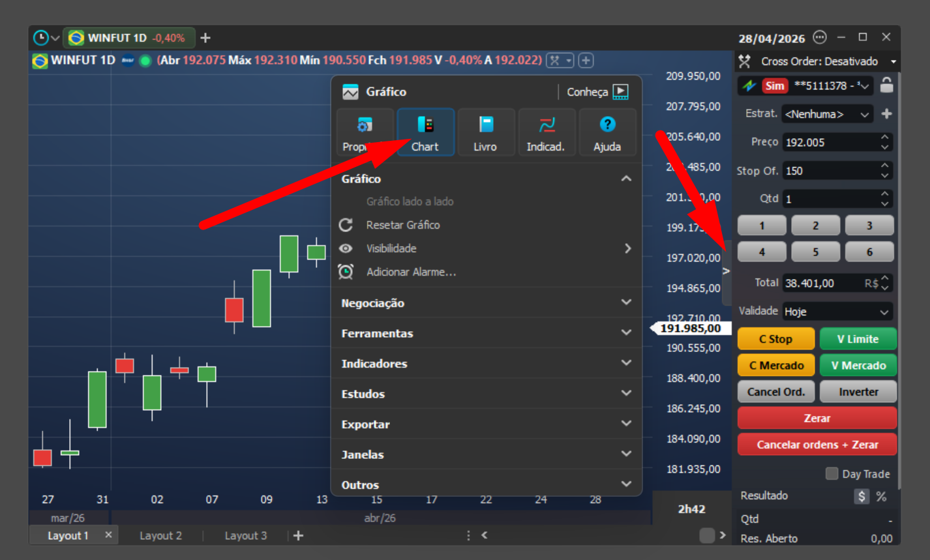Collapse the Gráfico section chevron
The height and width of the screenshot is (560, 930).
[626, 179]
